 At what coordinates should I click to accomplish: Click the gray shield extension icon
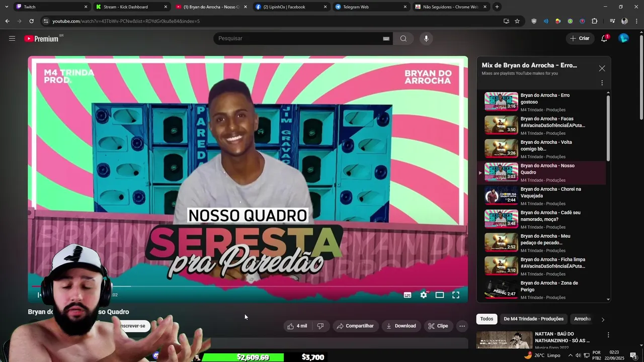click(x=534, y=21)
